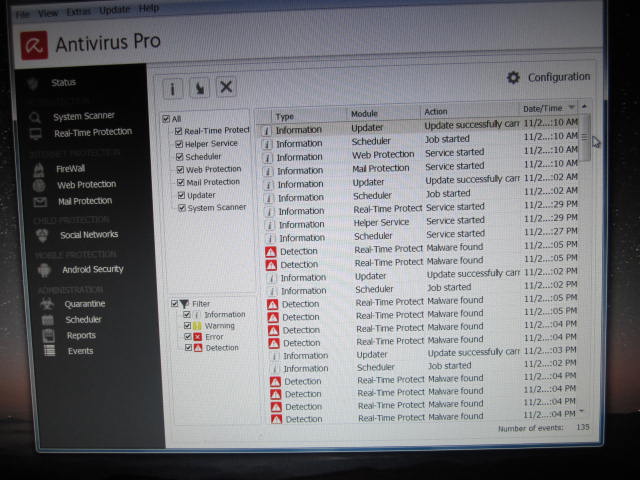Open the View menu
Image resolution: width=640 pixels, height=480 pixels.
[x=48, y=13]
